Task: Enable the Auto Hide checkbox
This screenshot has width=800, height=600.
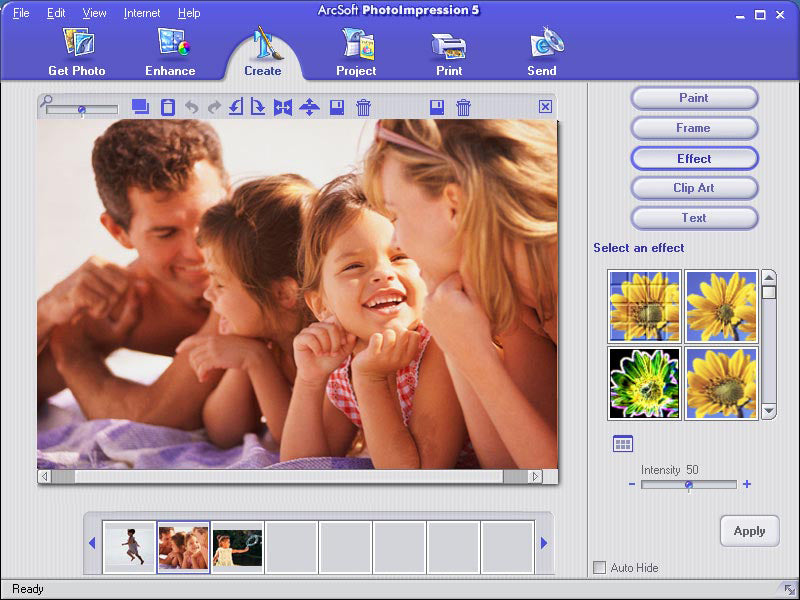Action: pyautogui.click(x=599, y=568)
